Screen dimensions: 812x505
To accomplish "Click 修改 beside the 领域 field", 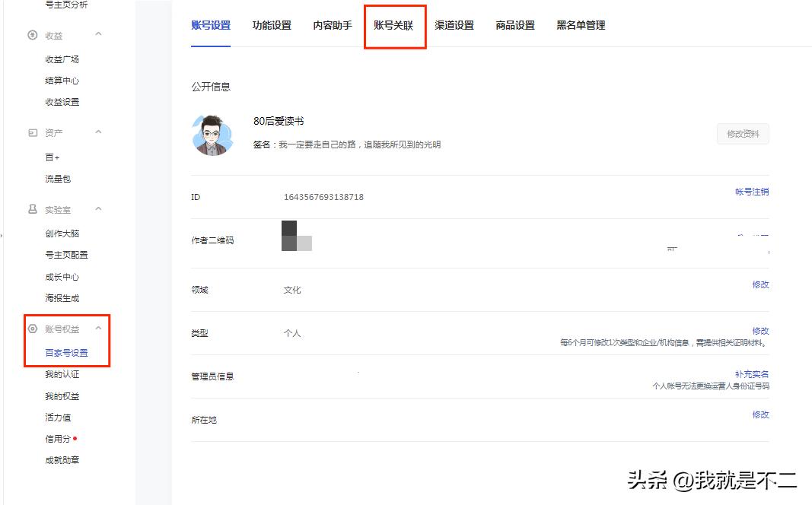I will [761, 284].
